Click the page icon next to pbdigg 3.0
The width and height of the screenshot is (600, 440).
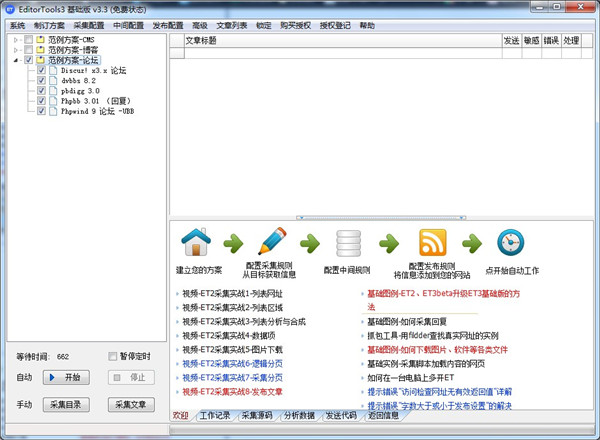53,91
